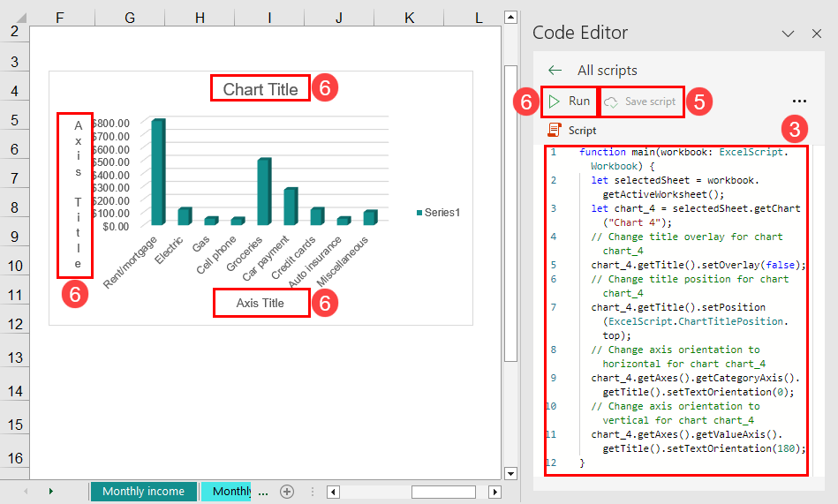Switch to the Monthly income sheet tab
Screen dimensions: 838x504
tap(143, 491)
